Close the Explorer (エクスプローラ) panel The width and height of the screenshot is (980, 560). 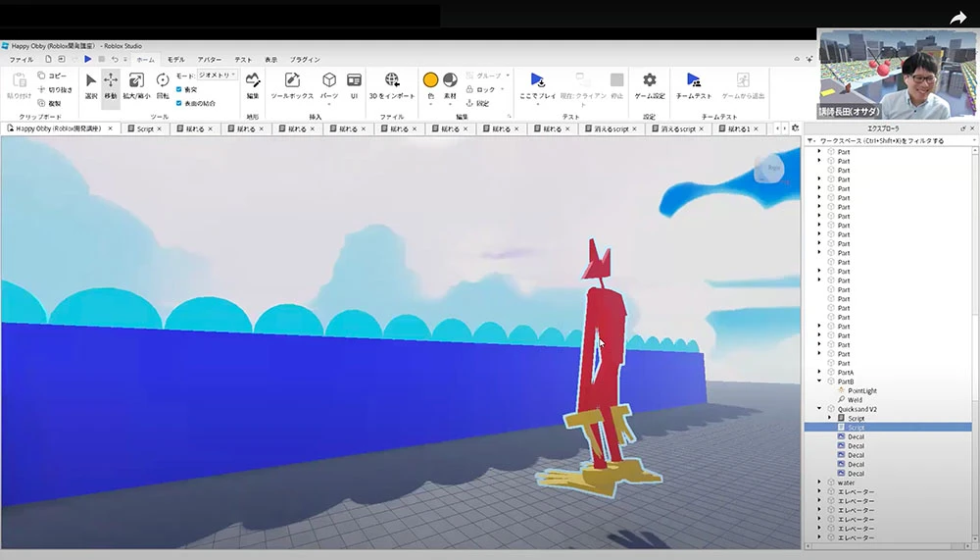coord(972,128)
